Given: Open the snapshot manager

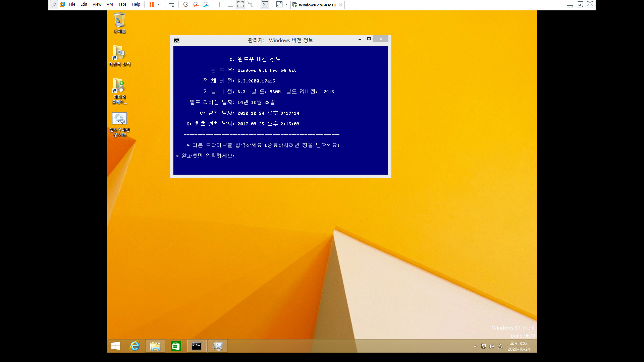Looking at the screenshot, I should (206, 5).
